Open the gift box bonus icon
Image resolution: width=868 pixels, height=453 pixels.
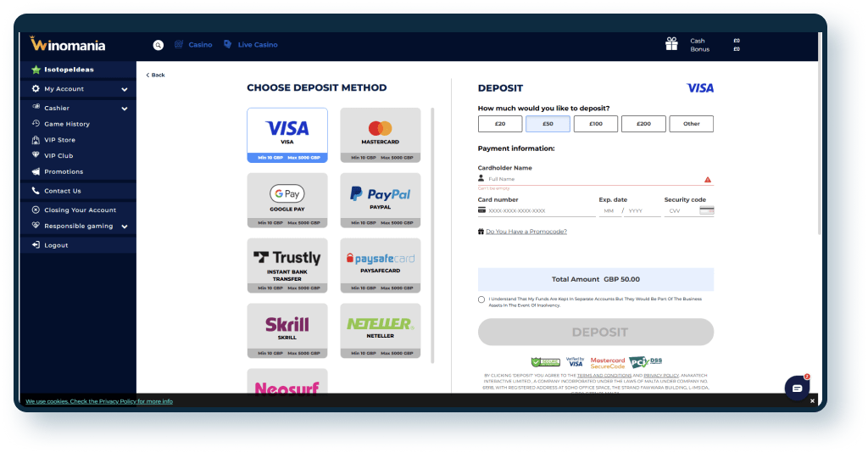click(671, 44)
